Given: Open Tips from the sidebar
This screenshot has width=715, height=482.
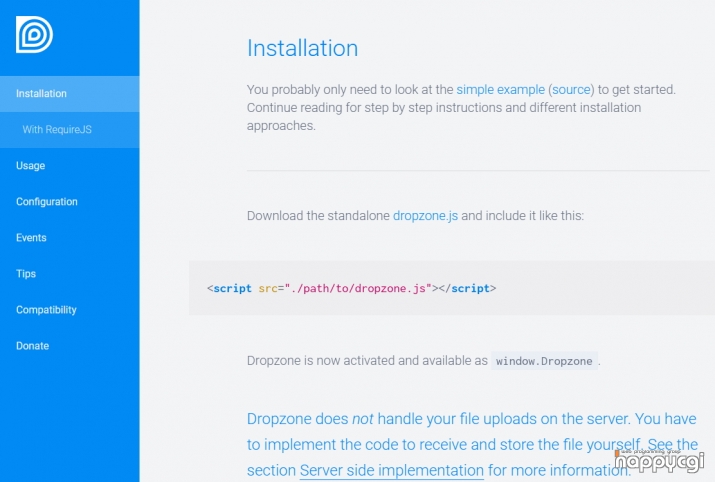Looking at the screenshot, I should pos(26,274).
